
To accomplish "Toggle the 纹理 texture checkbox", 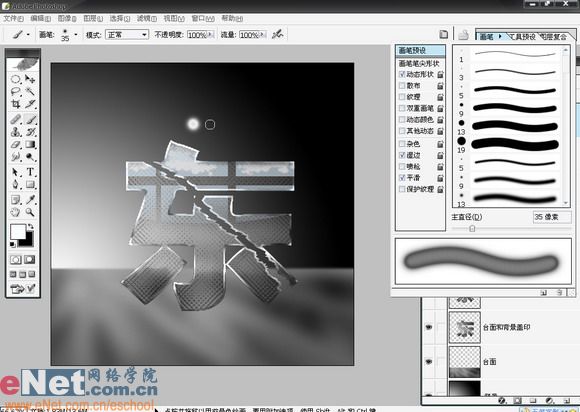I will [x=402, y=97].
